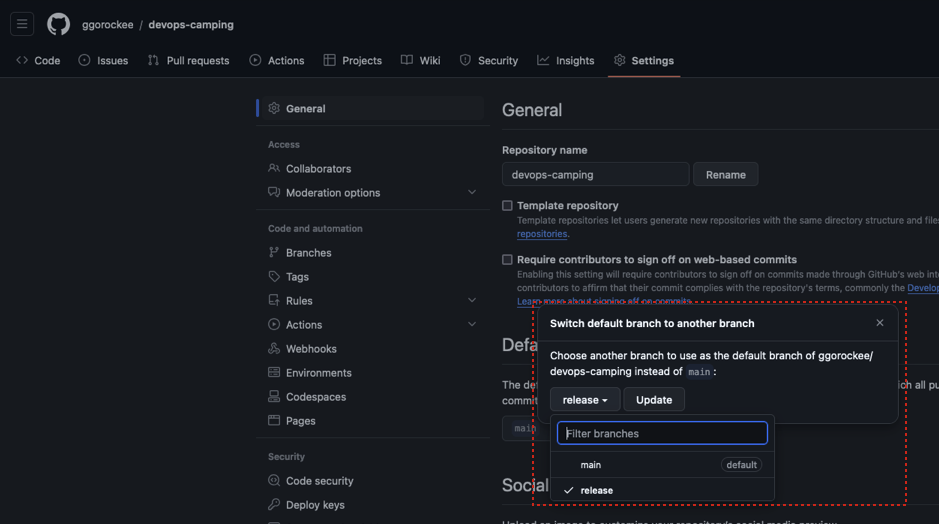Click the Pull requests icon
This screenshot has width=939, height=524.
pos(153,60)
